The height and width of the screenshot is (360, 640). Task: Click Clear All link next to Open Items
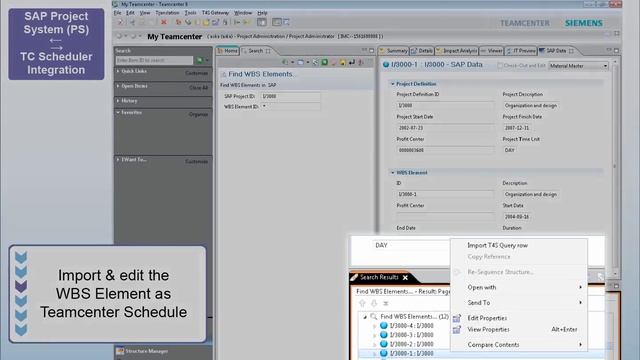199,88
